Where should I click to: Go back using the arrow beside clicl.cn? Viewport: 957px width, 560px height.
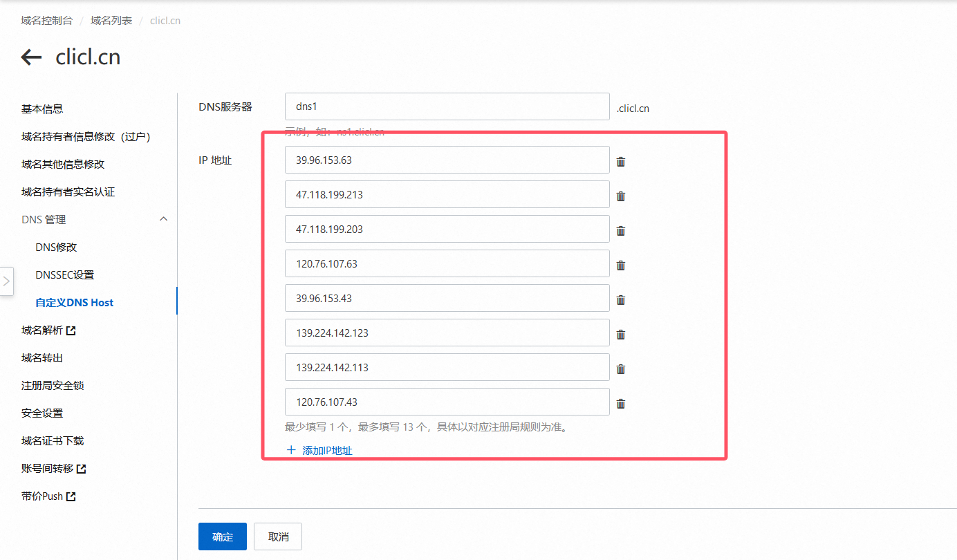pos(32,57)
